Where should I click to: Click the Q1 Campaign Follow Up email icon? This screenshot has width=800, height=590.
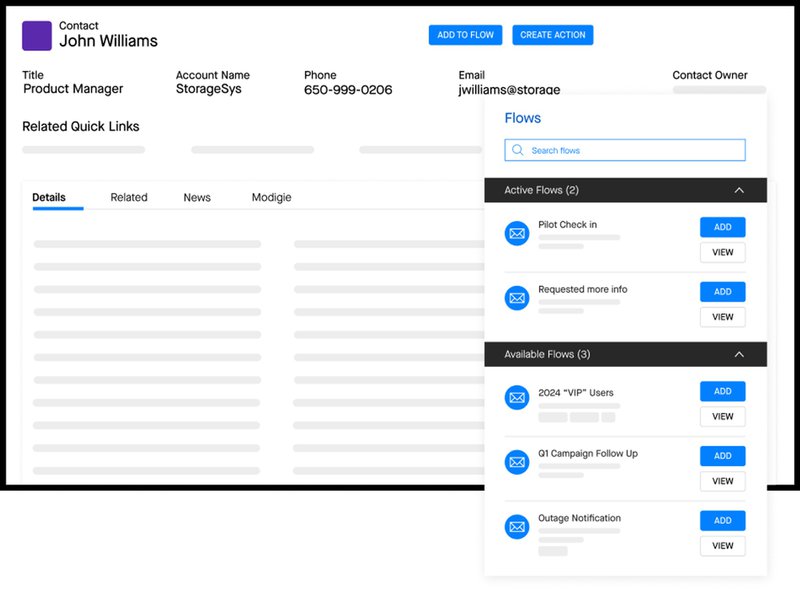pyautogui.click(x=517, y=462)
